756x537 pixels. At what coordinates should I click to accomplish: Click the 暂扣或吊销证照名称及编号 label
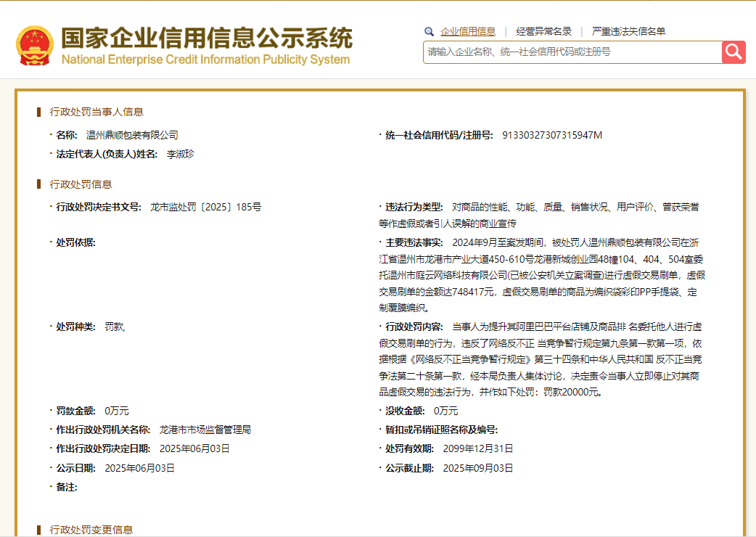point(442,430)
